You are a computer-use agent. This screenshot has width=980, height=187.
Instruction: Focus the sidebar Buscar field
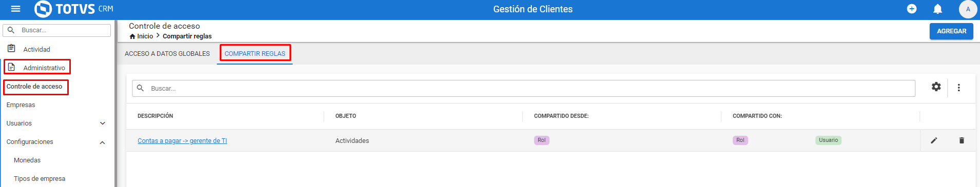(57, 30)
